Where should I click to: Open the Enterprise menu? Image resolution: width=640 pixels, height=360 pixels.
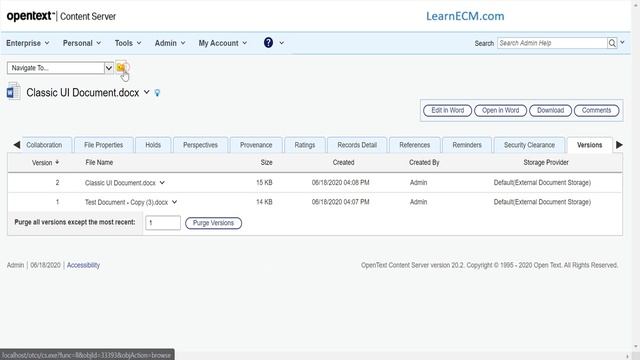[x=27, y=43]
